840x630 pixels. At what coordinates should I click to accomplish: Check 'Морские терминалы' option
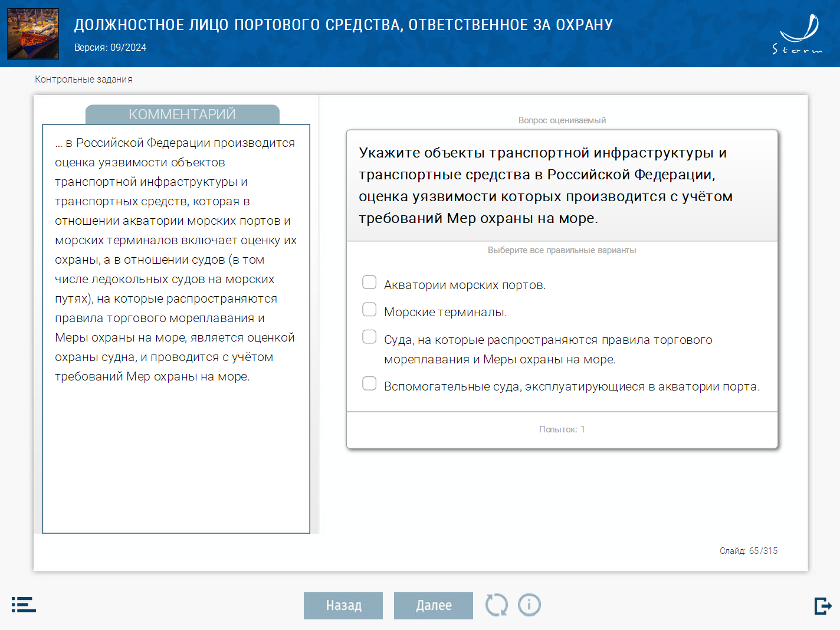point(369,310)
